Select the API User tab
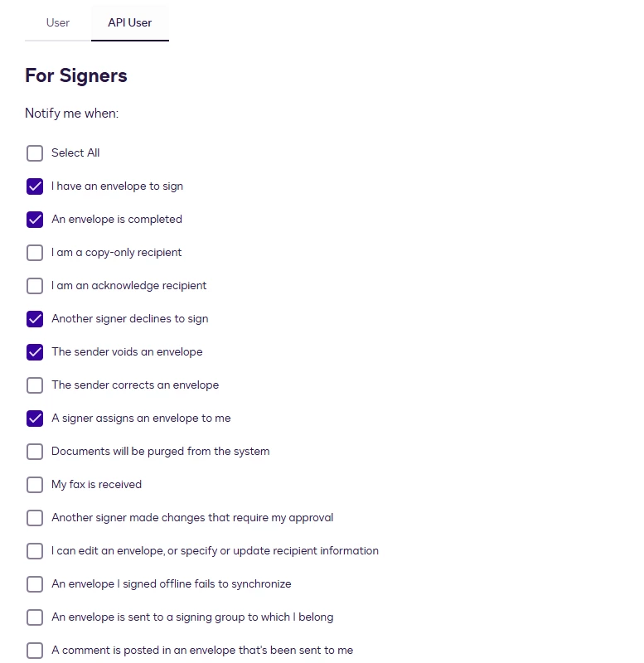644x663 pixels. pos(130,23)
